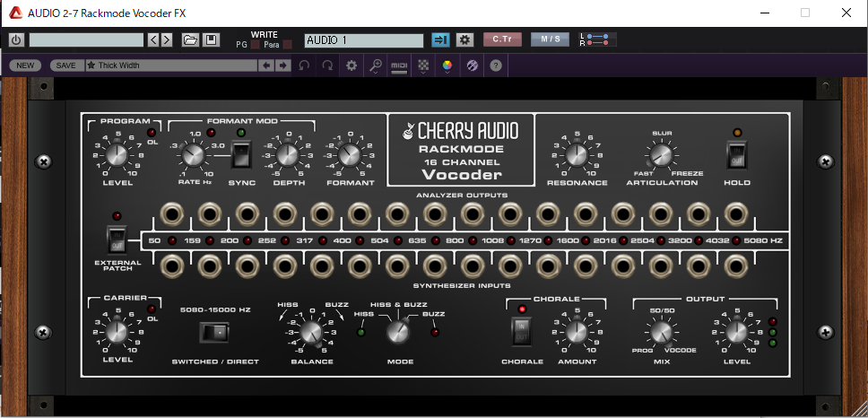Select next Cherry Audio preset arrow
The width and height of the screenshot is (868, 418).
282,65
